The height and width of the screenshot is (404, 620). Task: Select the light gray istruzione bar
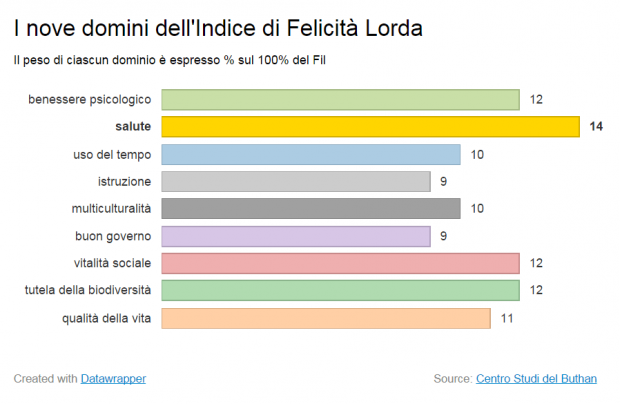click(296, 181)
